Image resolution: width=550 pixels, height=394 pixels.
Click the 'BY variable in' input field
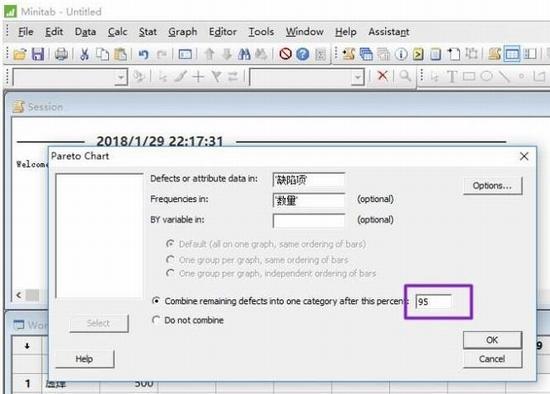tap(308, 221)
